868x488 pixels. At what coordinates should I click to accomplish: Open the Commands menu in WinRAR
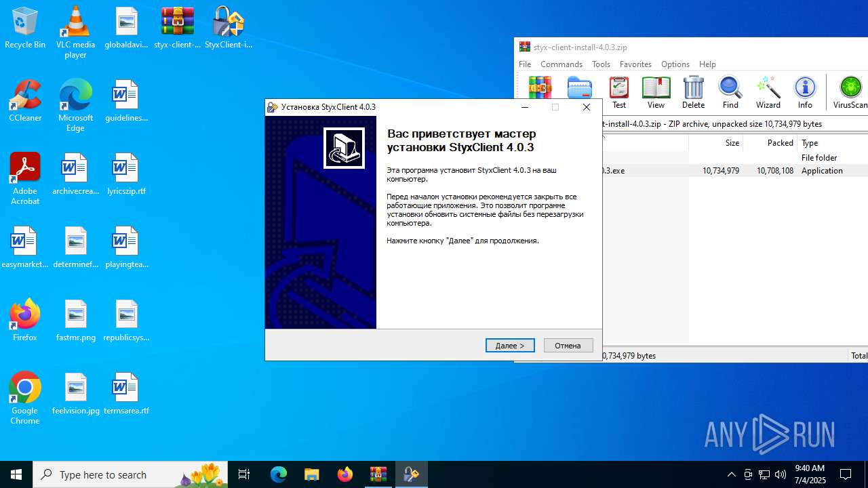click(561, 64)
